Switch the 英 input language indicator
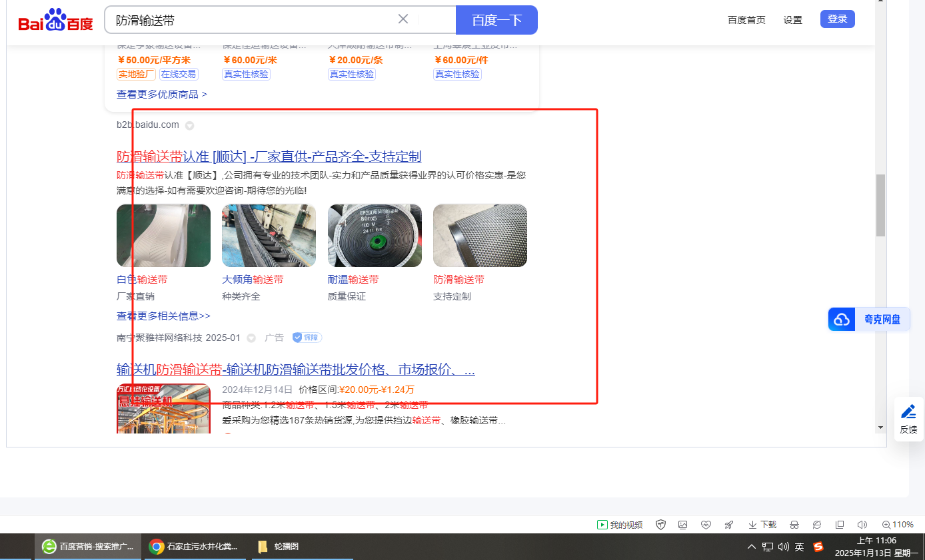 (x=800, y=547)
